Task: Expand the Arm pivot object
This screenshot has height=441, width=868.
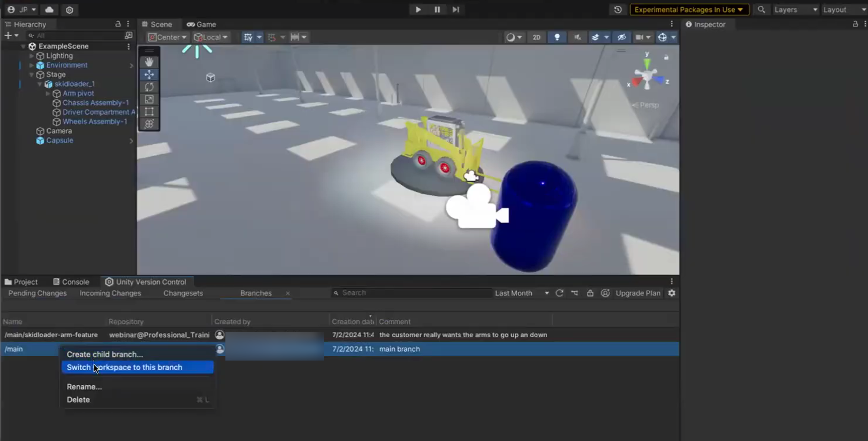Action: [48, 93]
